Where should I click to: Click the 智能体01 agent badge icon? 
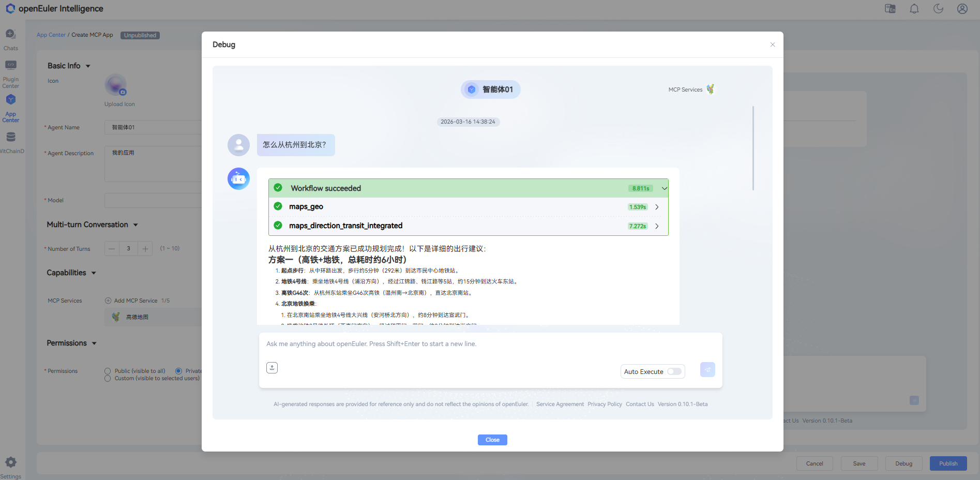point(472,89)
